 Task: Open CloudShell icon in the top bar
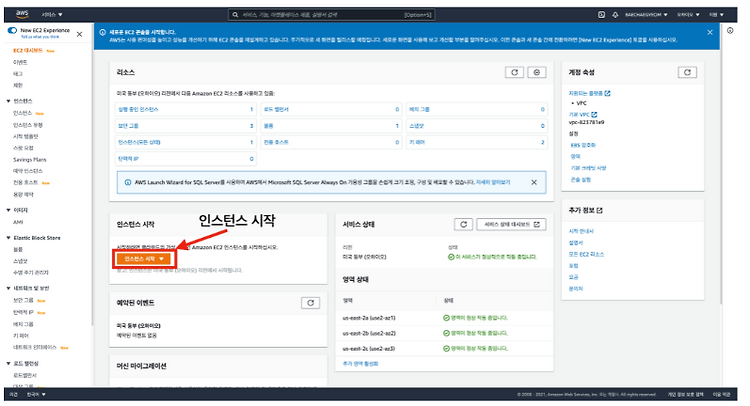click(601, 15)
